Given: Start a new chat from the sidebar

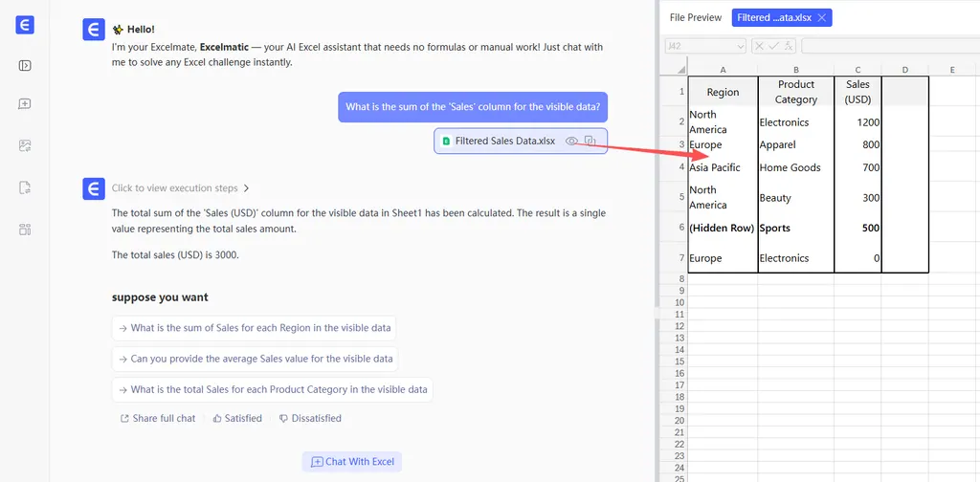Looking at the screenshot, I should [x=25, y=104].
